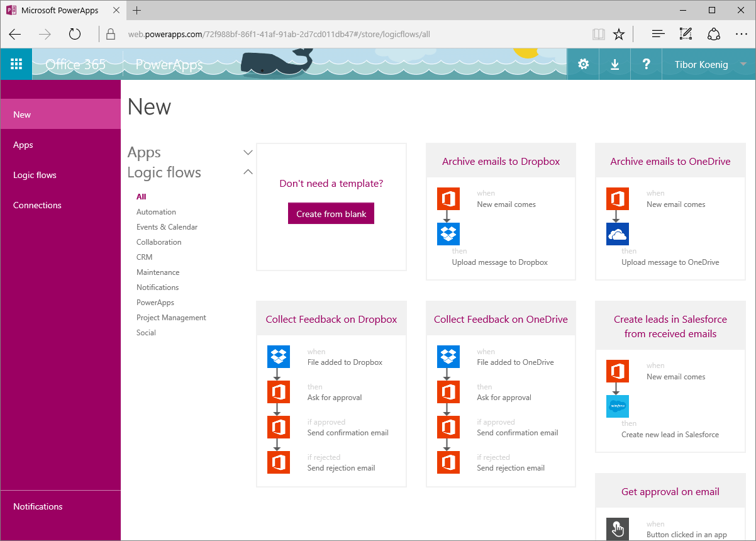This screenshot has width=756, height=541.
Task: Toggle reading view with the book icon
Action: pos(598,34)
